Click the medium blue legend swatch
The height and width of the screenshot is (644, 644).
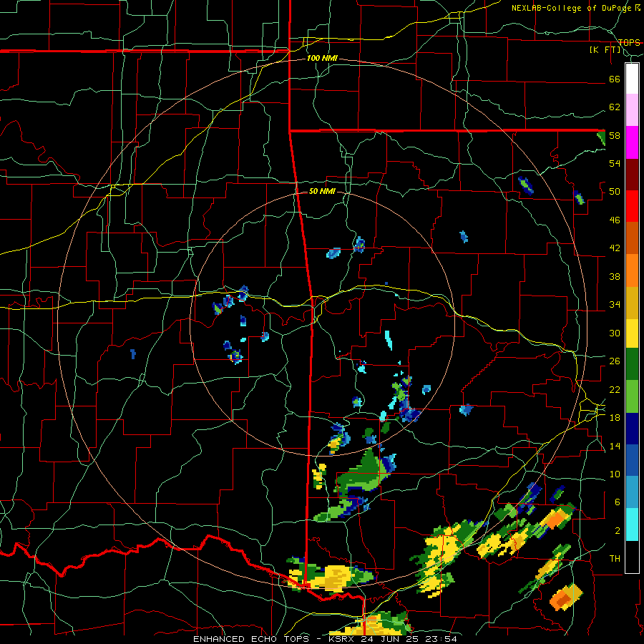(x=632, y=460)
